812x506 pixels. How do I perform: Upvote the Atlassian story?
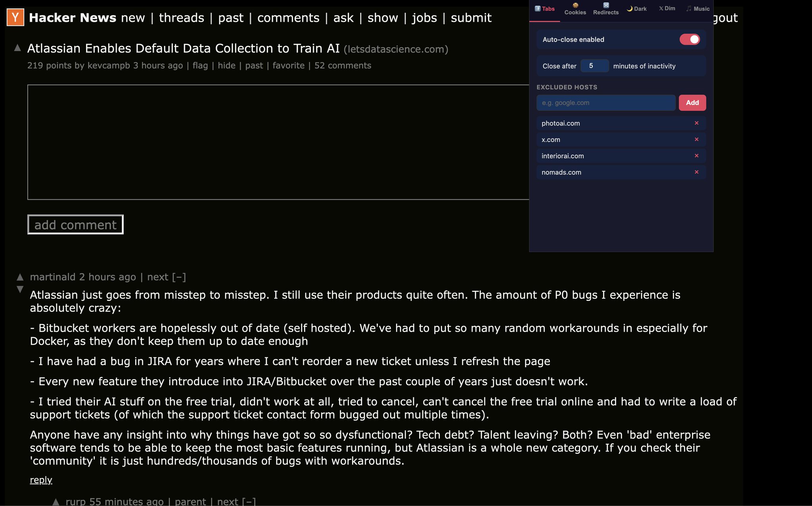[17, 48]
